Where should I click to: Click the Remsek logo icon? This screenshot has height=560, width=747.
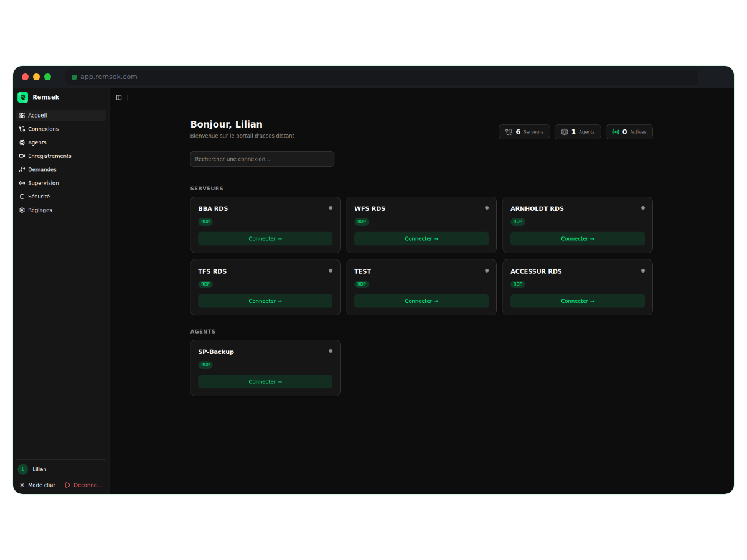(22, 97)
